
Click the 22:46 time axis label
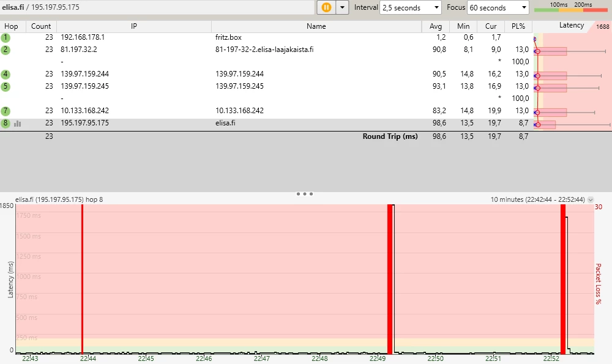204,358
